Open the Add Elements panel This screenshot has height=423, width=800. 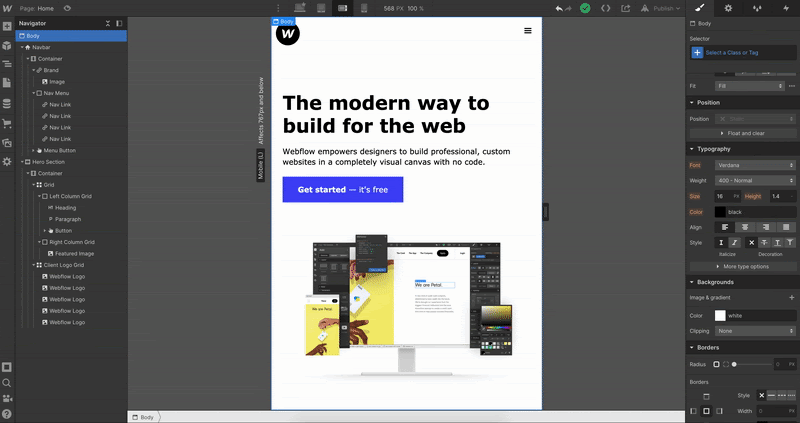click(7, 26)
